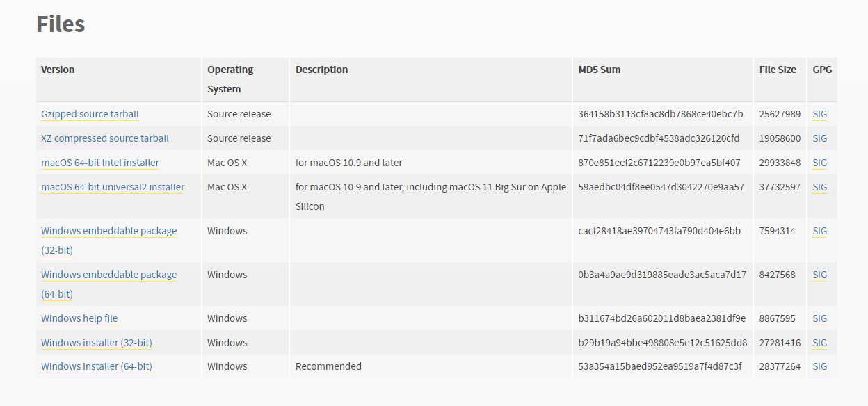Click the macOS 64-bit Intel installer link

click(x=100, y=163)
